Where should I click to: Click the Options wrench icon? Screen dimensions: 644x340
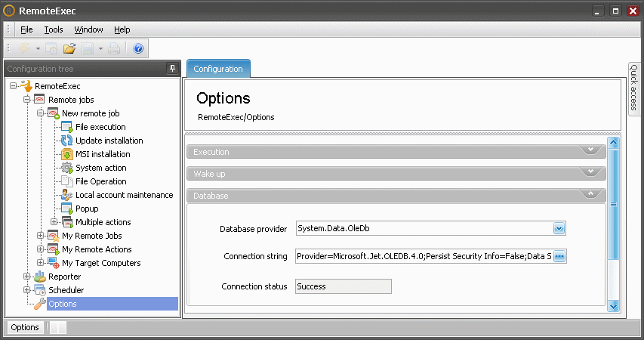point(40,304)
